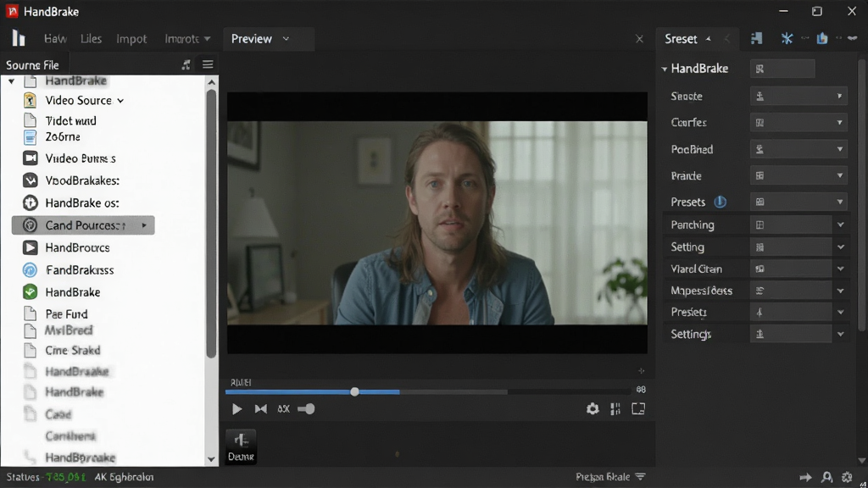The width and height of the screenshot is (868, 488).
Task: Click the icon beside HandBrake os:
Action: tap(30, 203)
